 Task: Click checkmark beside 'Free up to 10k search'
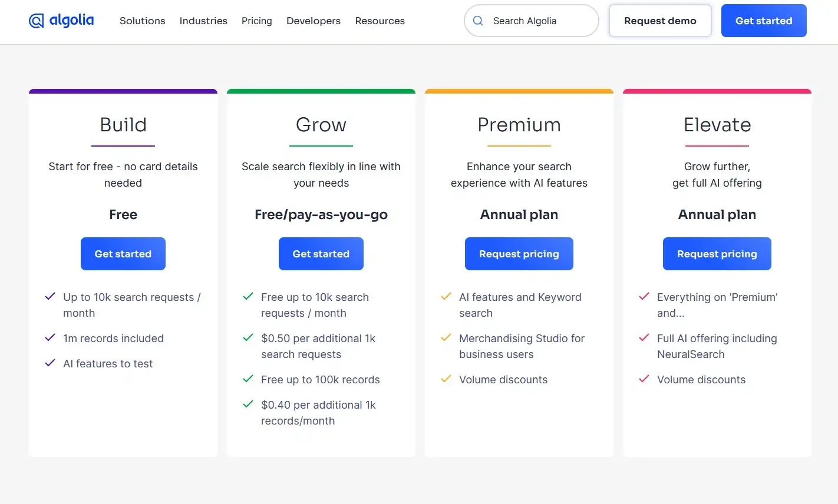pos(248,296)
